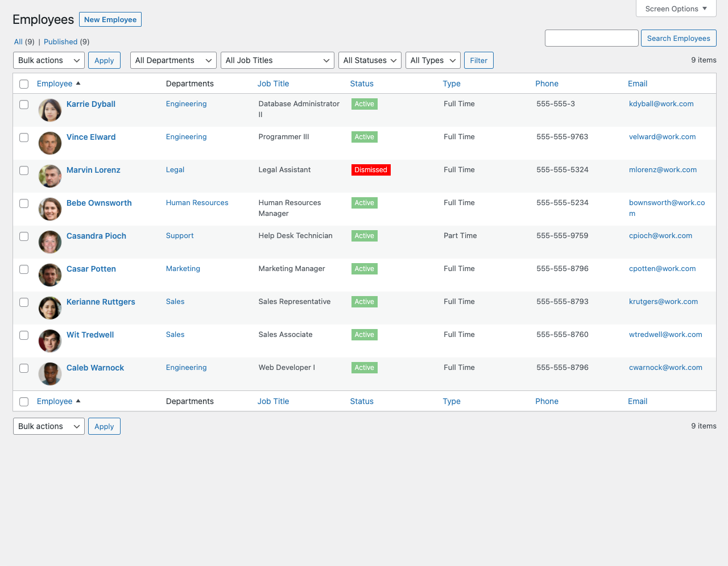Screen dimensions: 728x566
Task: Expand the Screen Options tab
Action: click(x=676, y=9)
